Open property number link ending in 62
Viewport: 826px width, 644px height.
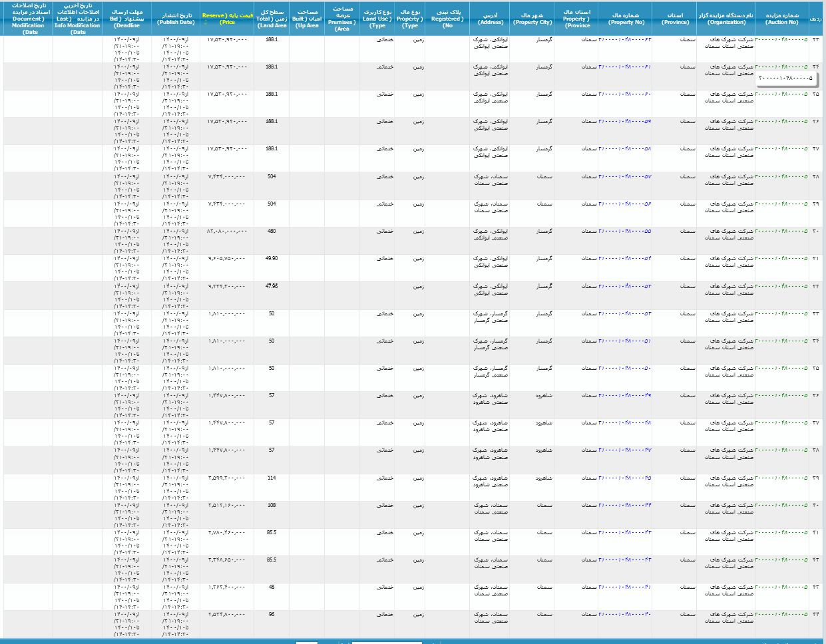(624, 40)
